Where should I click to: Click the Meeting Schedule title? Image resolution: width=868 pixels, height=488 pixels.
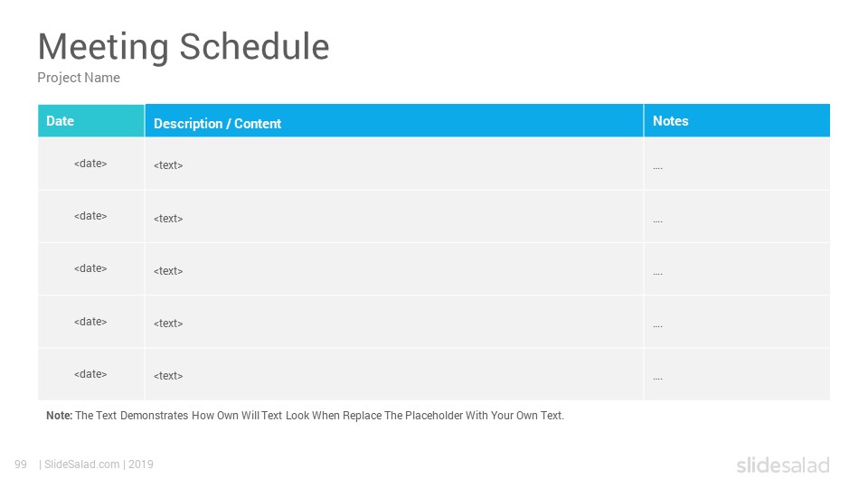pos(184,46)
